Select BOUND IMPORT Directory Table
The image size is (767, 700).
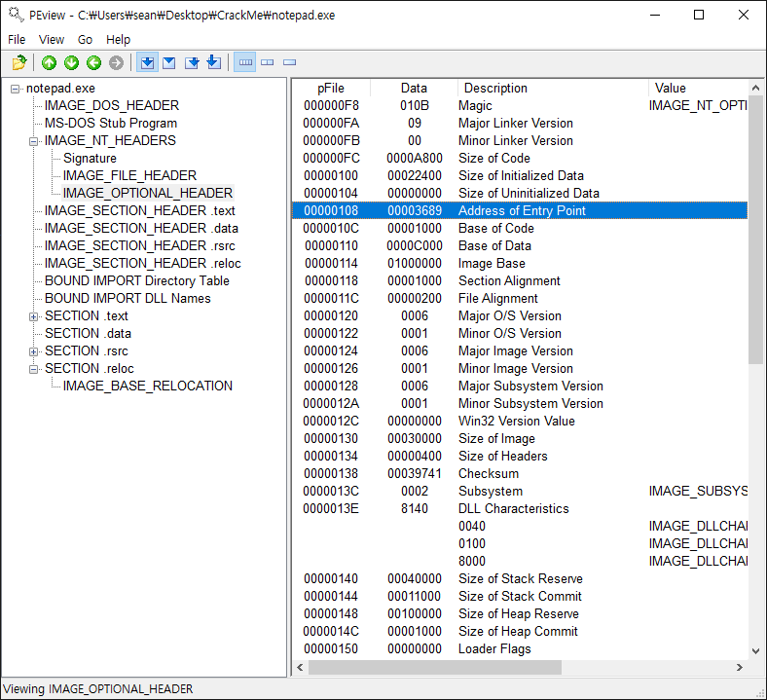tap(137, 281)
